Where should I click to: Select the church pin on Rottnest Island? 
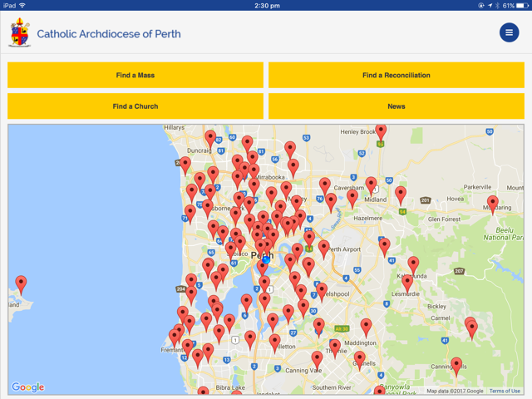click(21, 284)
